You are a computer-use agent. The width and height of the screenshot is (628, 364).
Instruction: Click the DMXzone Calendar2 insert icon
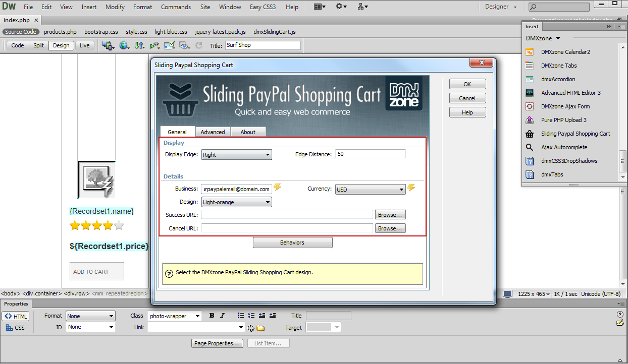click(530, 52)
